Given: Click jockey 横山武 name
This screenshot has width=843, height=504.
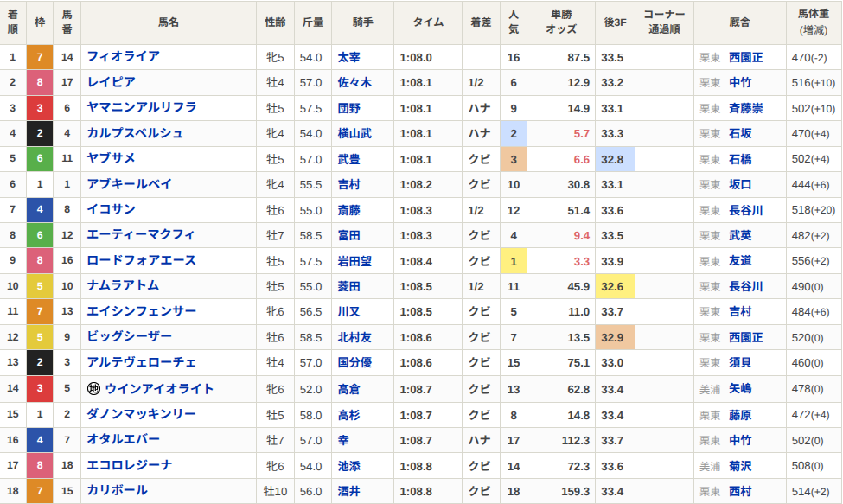Looking at the screenshot, I should [354, 133].
